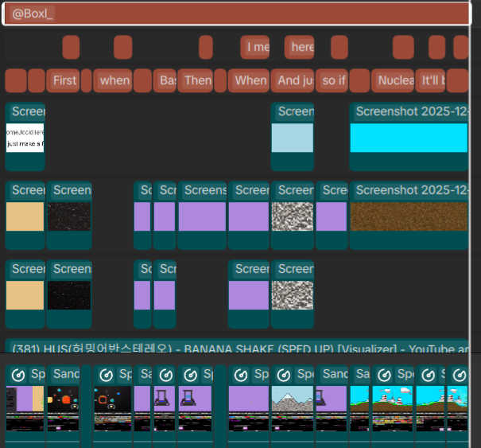
Task: Select the gray noise clip in the lowest screenshot row
Action: point(292,294)
